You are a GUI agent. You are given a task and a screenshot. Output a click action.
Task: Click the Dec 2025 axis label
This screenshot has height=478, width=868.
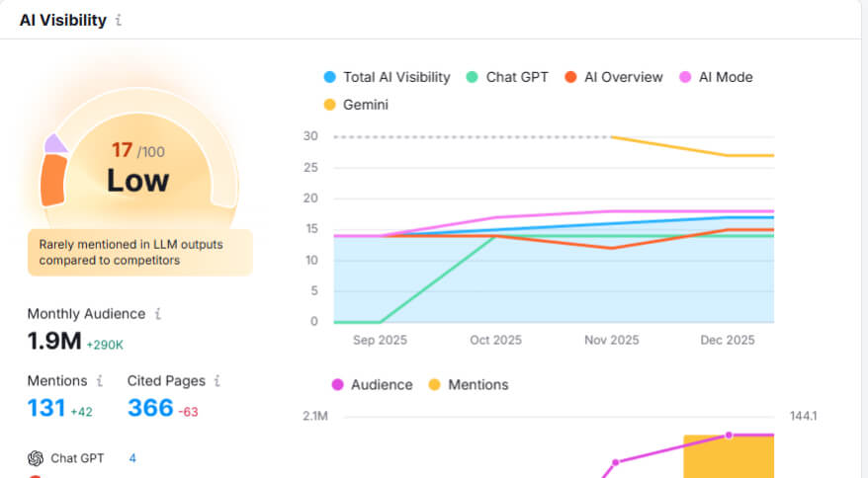pos(728,340)
